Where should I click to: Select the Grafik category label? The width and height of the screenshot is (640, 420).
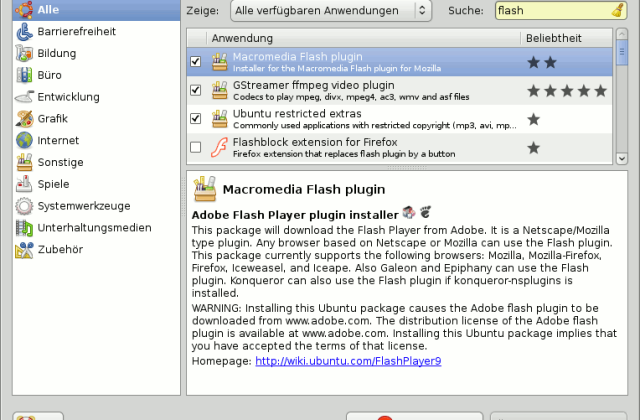click(53, 119)
